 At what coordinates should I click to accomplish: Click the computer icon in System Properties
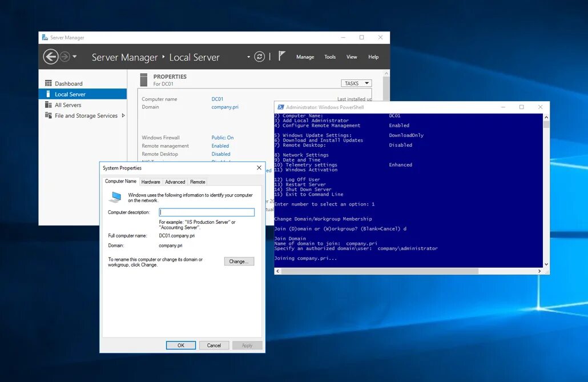[115, 197]
